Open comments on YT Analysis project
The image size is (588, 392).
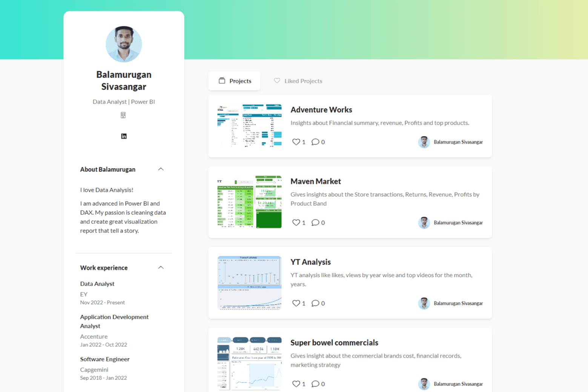(x=315, y=303)
